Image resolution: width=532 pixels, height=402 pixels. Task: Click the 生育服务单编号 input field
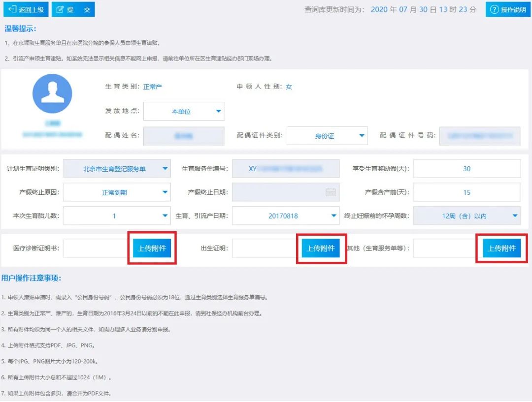tap(285, 169)
